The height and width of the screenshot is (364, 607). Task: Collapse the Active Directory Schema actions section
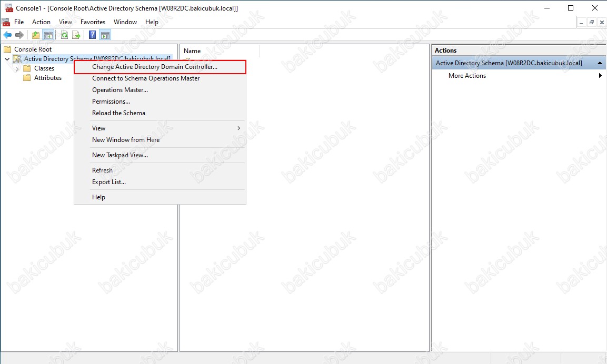(600, 63)
